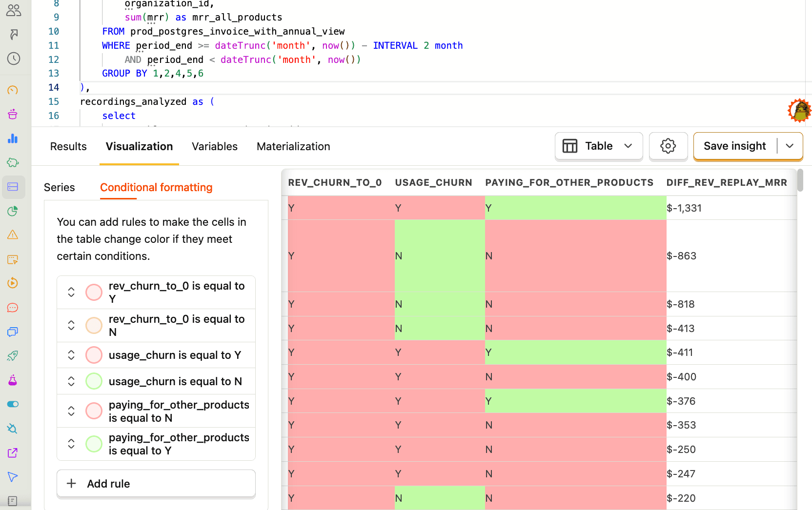812x510 pixels.
Task: Click color swatch for paying_for_other_products equals N
Action: click(x=94, y=411)
